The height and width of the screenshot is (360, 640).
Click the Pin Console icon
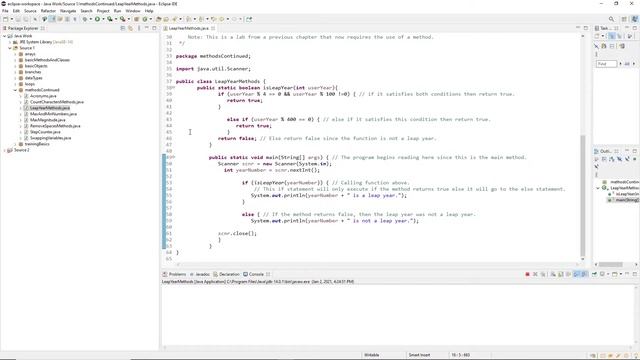point(594,274)
